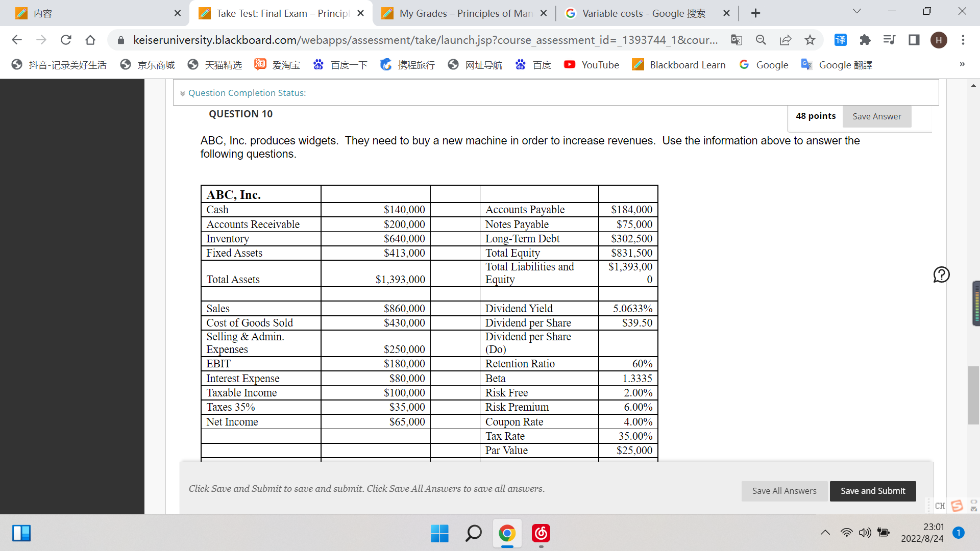Open the tab search dropdown arrow
This screenshot has width=980, height=551.
pyautogui.click(x=857, y=11)
